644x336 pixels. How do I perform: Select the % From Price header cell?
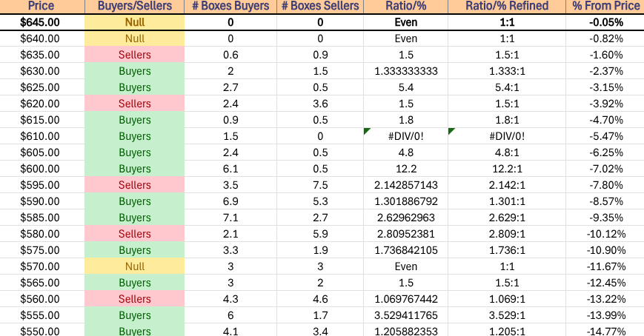point(605,6)
